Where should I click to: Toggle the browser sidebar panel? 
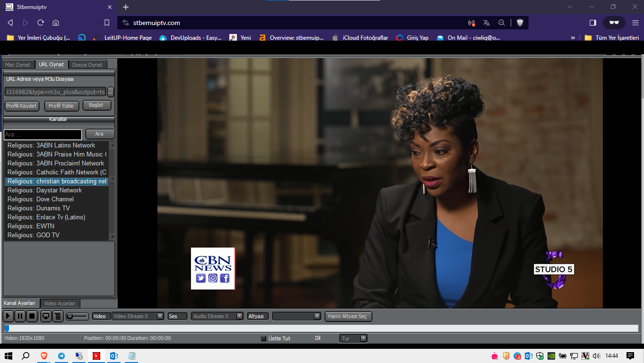pyautogui.click(x=593, y=23)
